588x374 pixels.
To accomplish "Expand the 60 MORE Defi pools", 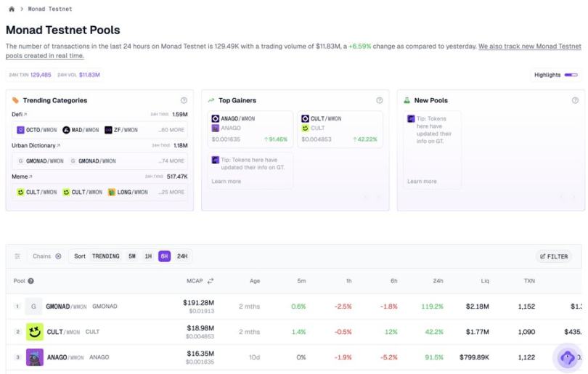I will [171, 130].
